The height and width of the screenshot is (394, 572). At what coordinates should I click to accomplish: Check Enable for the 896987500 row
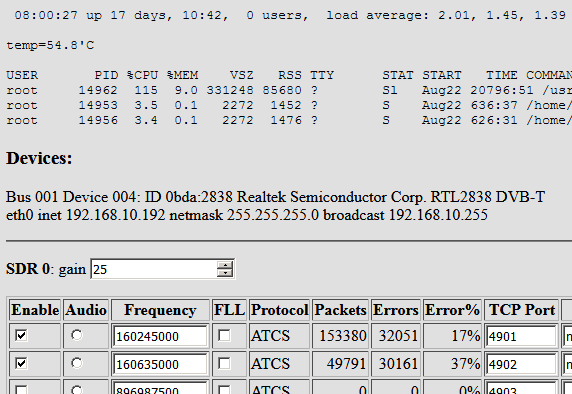(21, 390)
